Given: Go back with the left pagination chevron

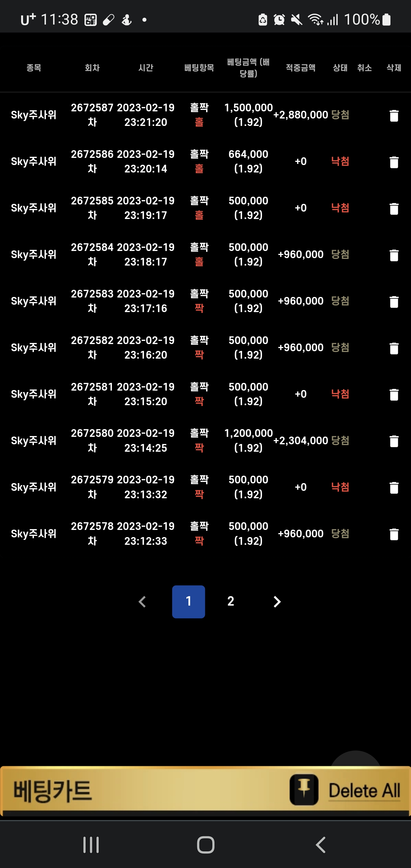Looking at the screenshot, I should [x=142, y=602].
